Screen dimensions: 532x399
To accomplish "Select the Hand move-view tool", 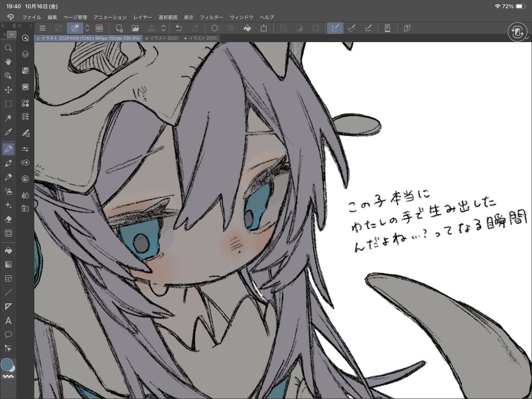I will (8, 61).
